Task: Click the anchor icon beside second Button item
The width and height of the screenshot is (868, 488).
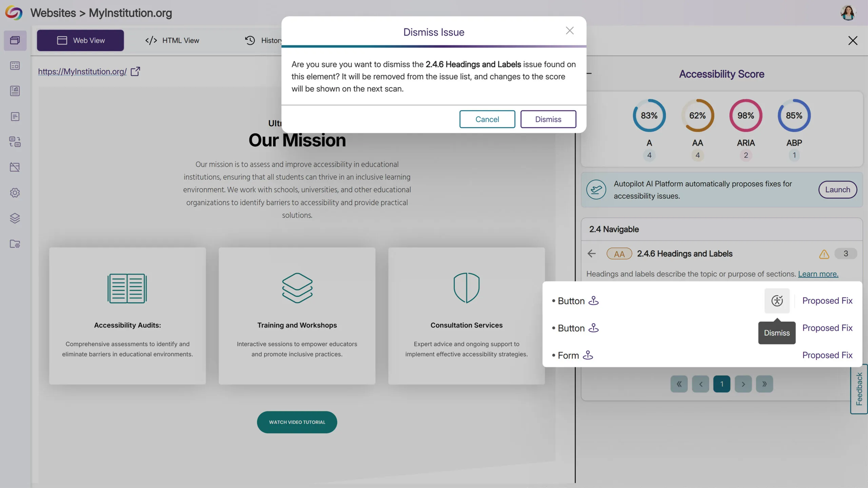Action: coord(593,328)
